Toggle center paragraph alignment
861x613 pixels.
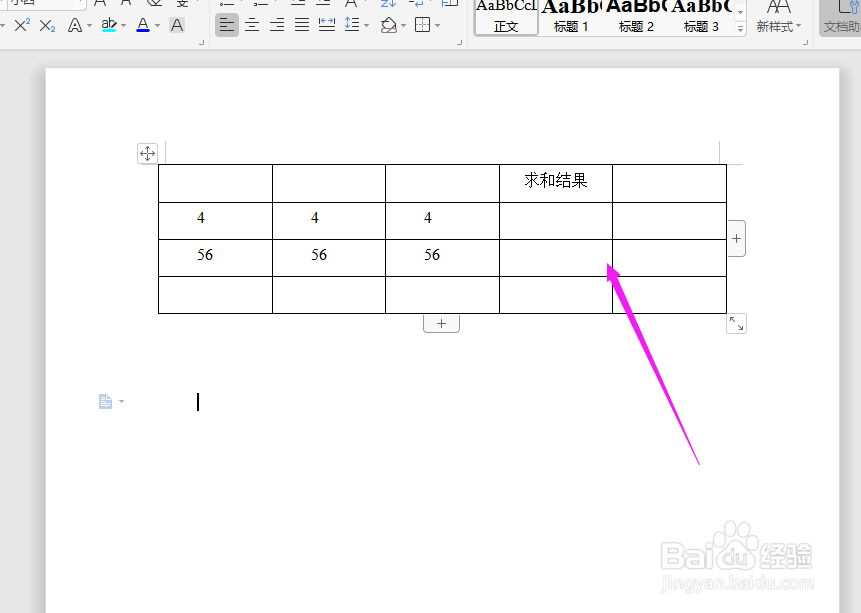253,25
